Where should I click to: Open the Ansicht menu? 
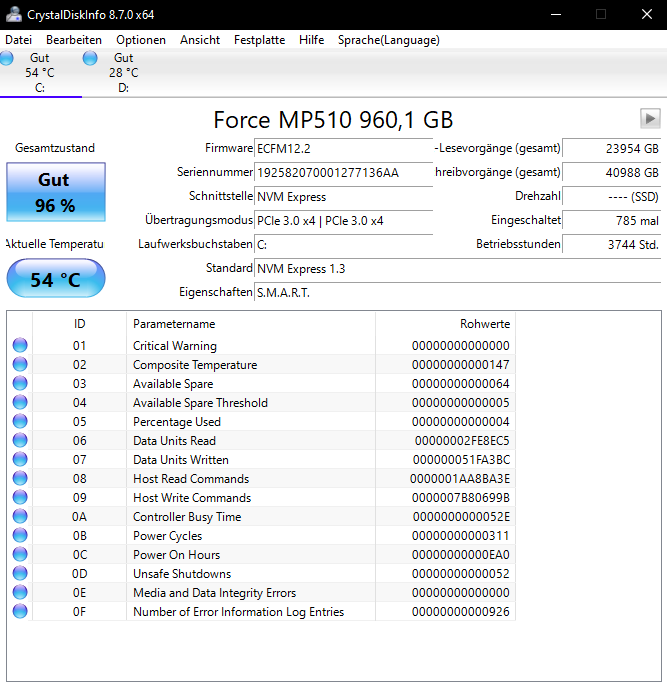point(200,40)
